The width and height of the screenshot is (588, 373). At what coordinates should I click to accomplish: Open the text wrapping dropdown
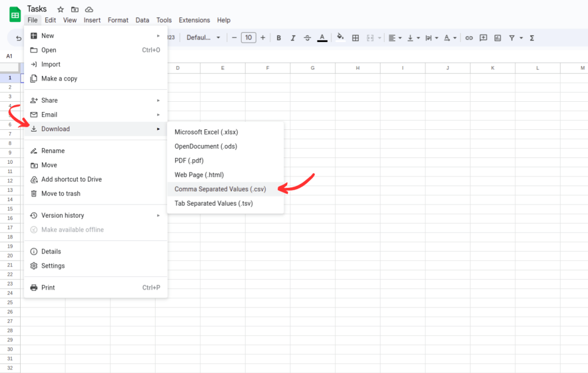click(437, 37)
